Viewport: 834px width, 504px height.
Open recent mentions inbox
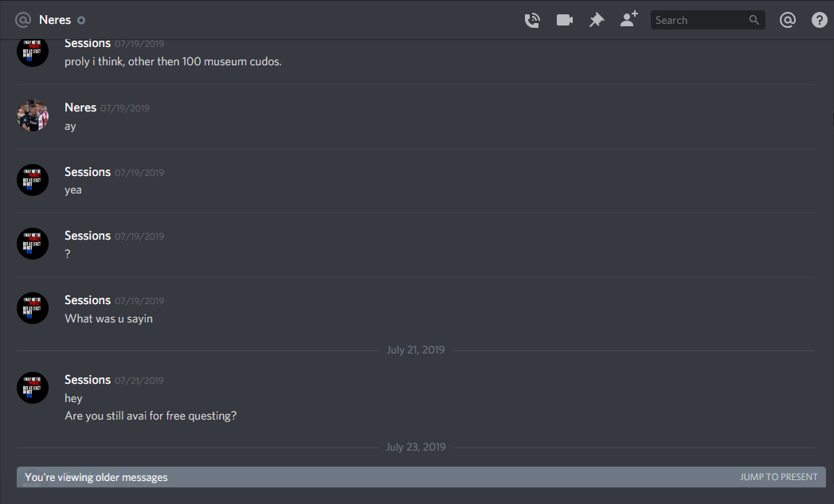[788, 20]
